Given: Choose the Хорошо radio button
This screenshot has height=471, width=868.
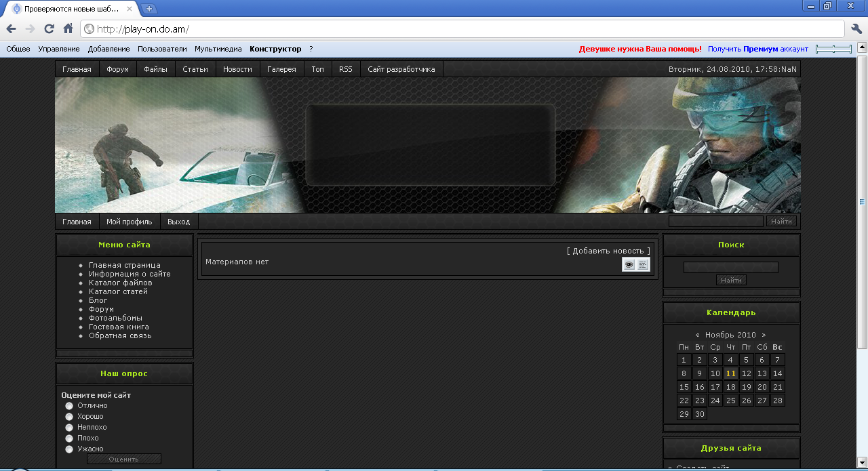Looking at the screenshot, I should [x=69, y=417].
